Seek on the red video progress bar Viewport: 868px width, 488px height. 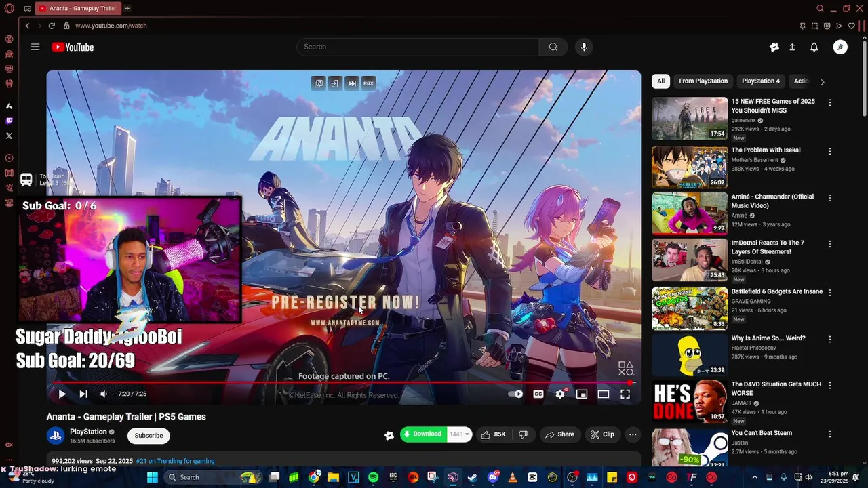click(343, 382)
